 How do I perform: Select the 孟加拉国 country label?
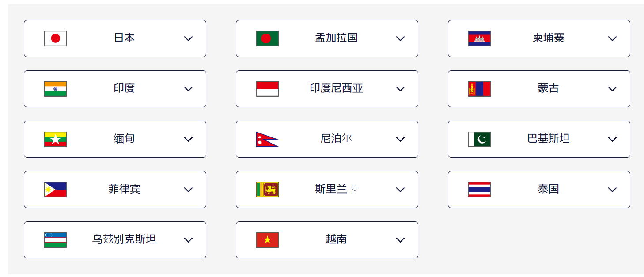click(336, 38)
